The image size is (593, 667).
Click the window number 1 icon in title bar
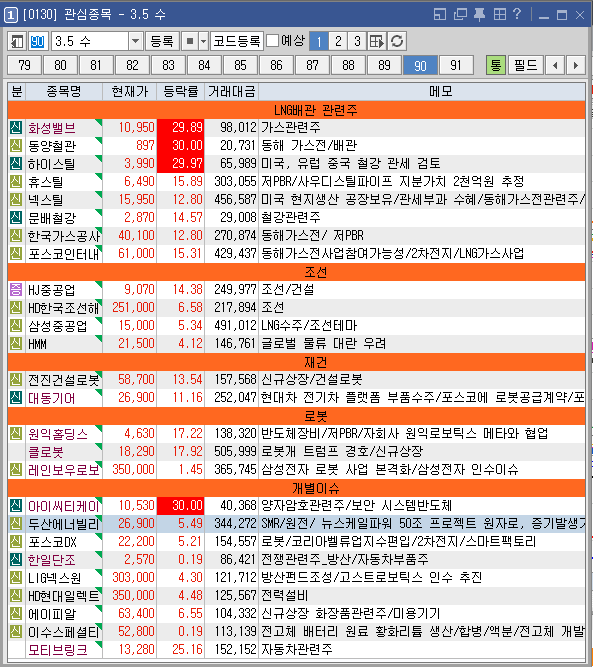coord(11,15)
